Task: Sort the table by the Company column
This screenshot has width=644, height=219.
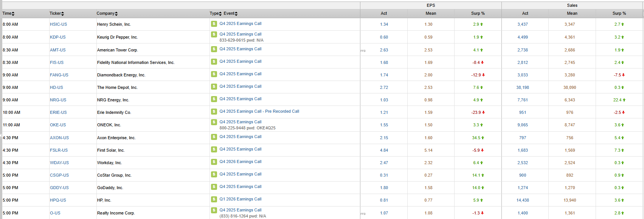Action: 107,14
